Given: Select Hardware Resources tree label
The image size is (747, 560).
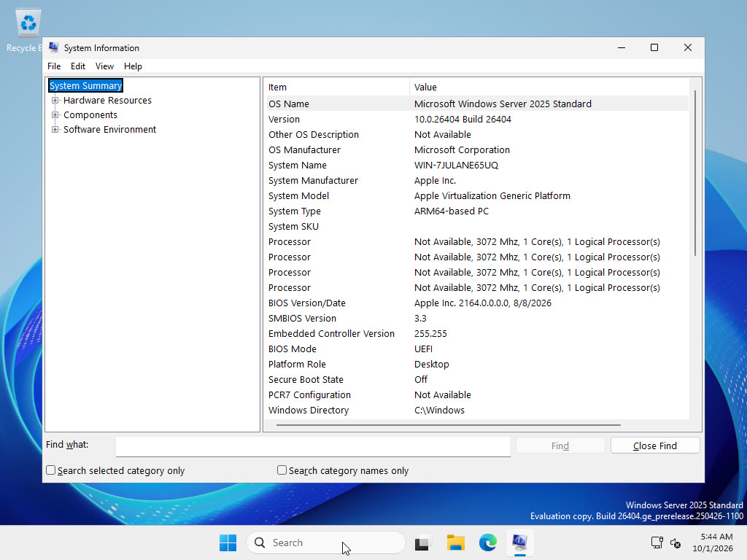Looking at the screenshot, I should tap(107, 101).
